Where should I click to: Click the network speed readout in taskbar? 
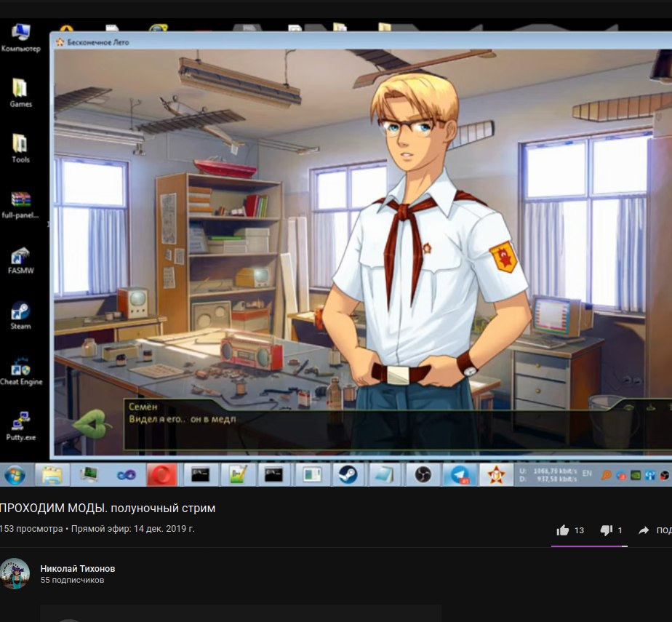click(548, 474)
